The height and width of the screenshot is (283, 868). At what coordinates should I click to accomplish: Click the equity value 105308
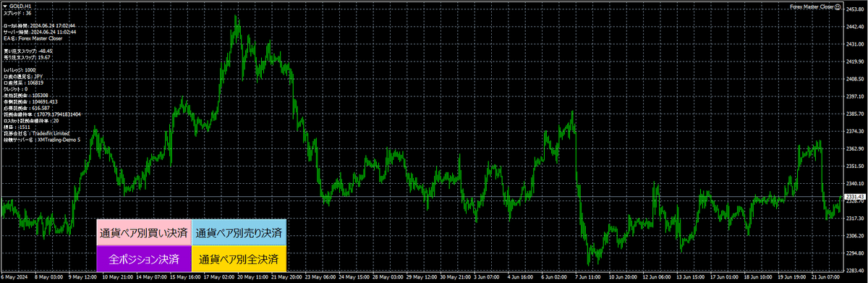tap(40, 95)
